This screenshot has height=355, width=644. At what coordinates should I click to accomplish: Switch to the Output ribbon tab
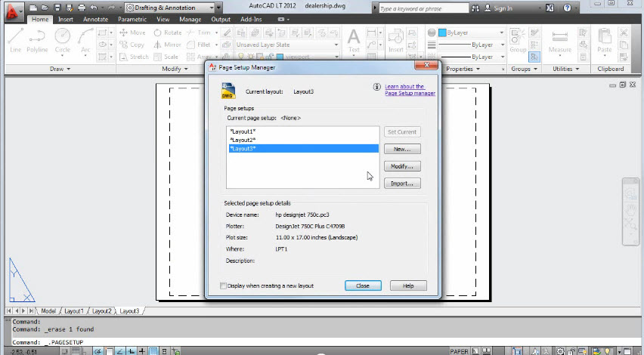point(221,20)
